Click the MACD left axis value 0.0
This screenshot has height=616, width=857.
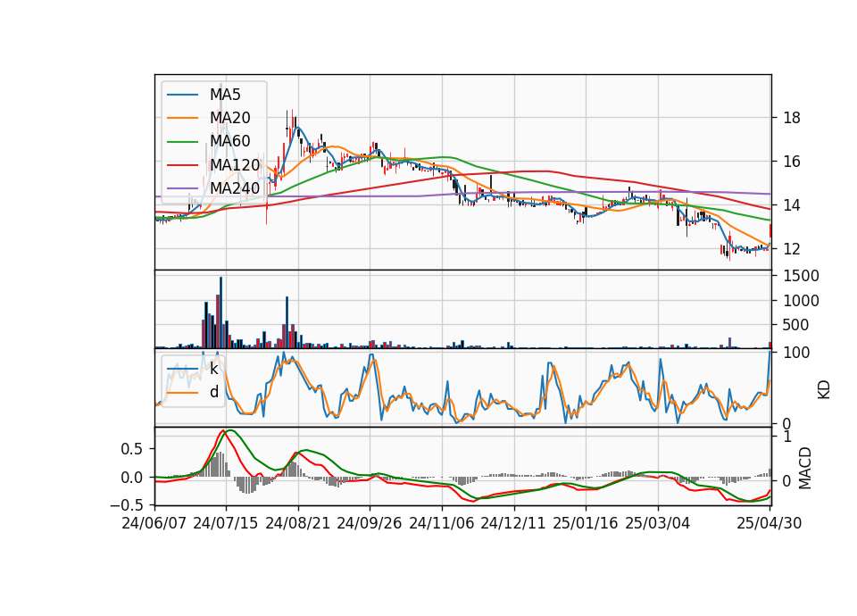130,478
